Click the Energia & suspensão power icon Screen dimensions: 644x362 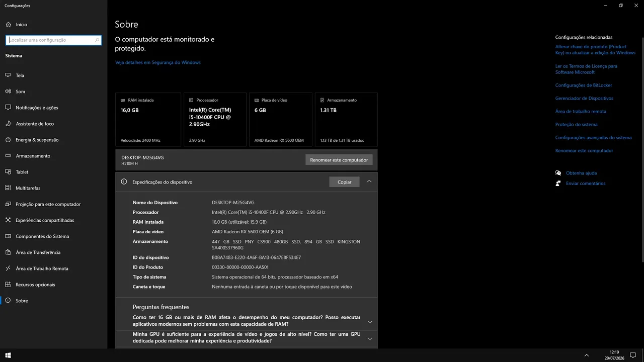(x=8, y=140)
